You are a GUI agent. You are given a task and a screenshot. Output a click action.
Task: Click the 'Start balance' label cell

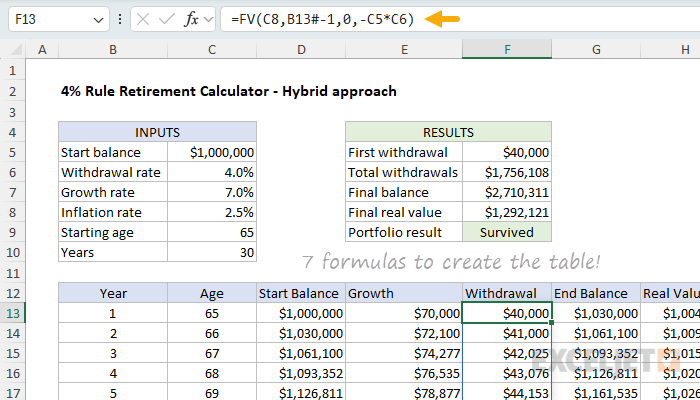coord(113,152)
